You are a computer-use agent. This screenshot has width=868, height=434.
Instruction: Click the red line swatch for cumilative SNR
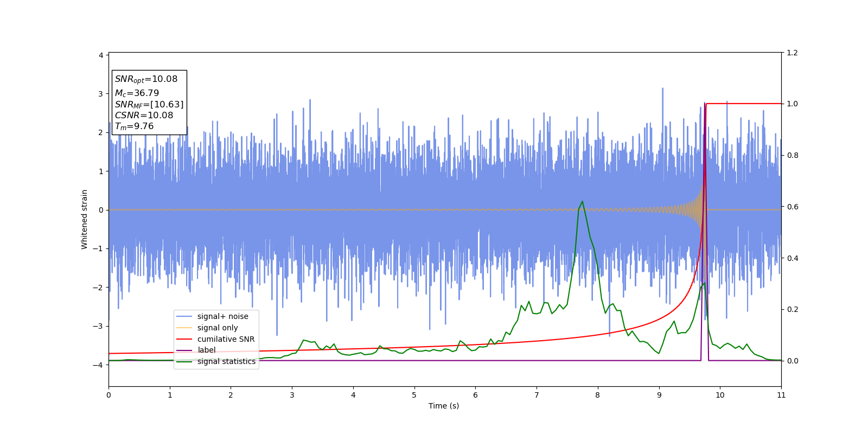click(x=184, y=339)
